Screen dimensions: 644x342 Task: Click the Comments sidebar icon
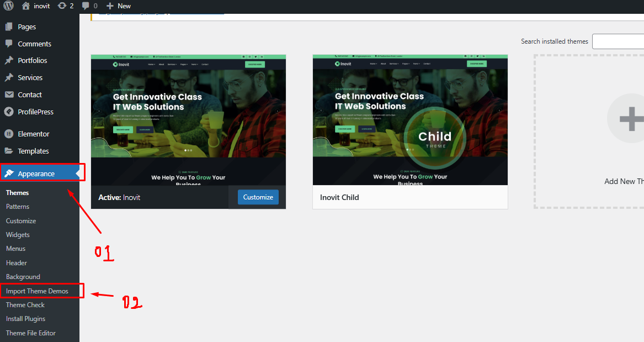[x=9, y=44]
